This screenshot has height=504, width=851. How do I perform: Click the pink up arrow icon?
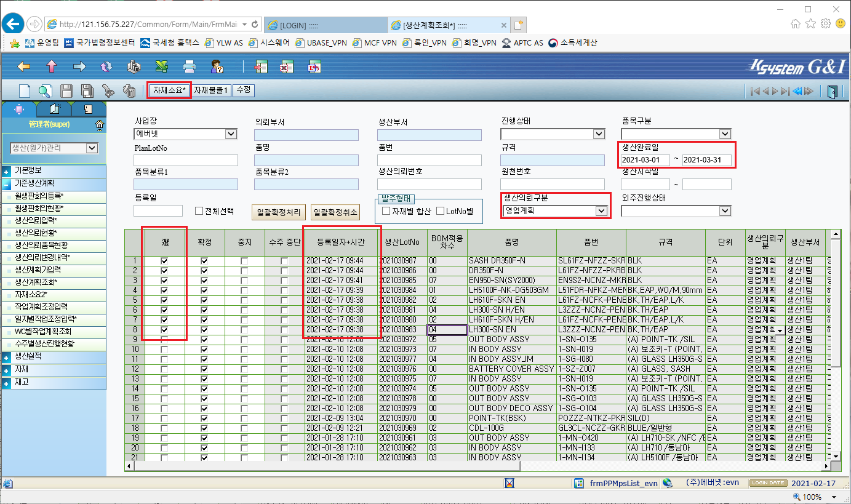click(x=52, y=66)
